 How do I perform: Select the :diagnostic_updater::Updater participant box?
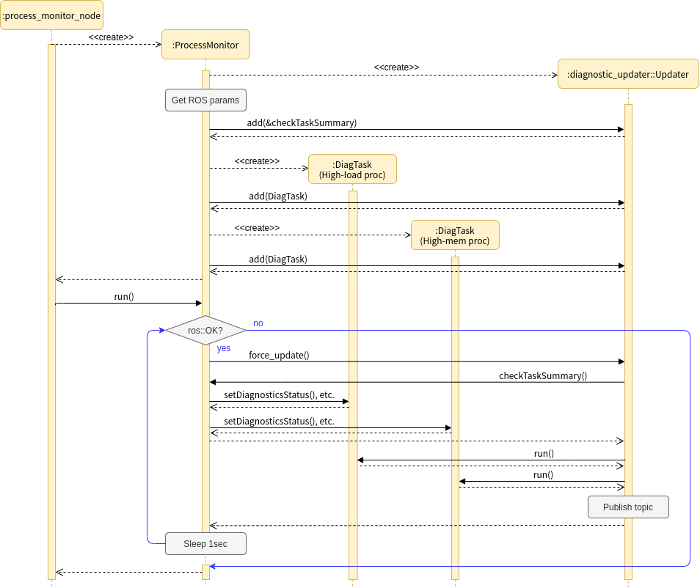(628, 74)
